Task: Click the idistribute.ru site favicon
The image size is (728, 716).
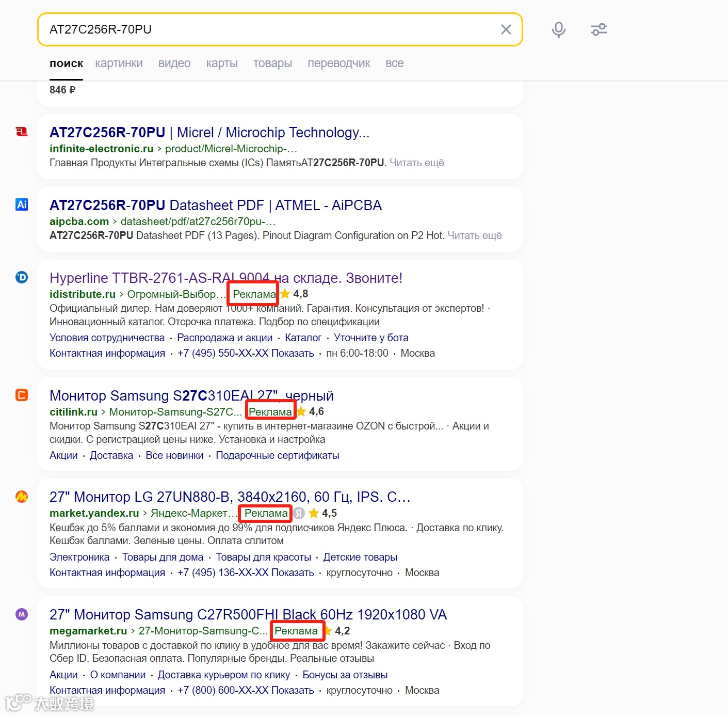Action: [x=22, y=277]
